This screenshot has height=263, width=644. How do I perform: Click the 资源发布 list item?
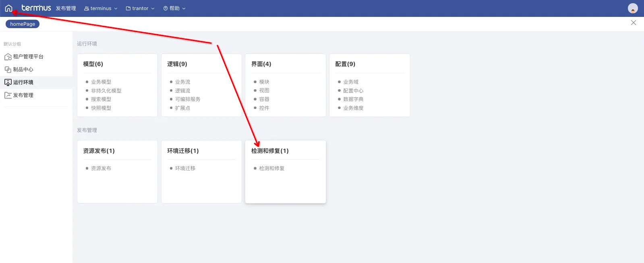tap(101, 168)
